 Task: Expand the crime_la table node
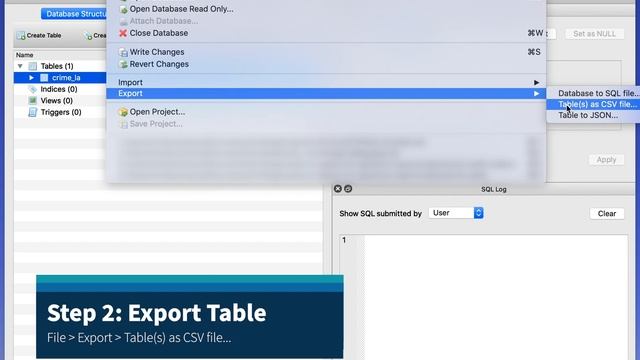31,78
